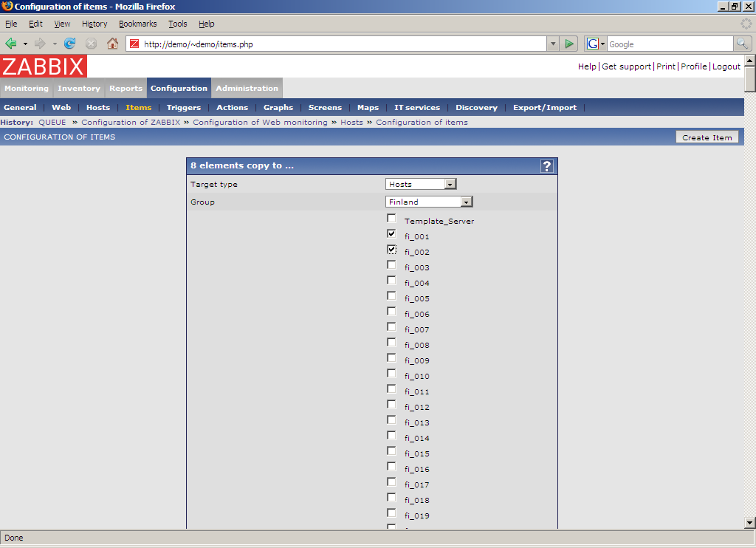Open help question mark in copy dialog

tap(547, 166)
